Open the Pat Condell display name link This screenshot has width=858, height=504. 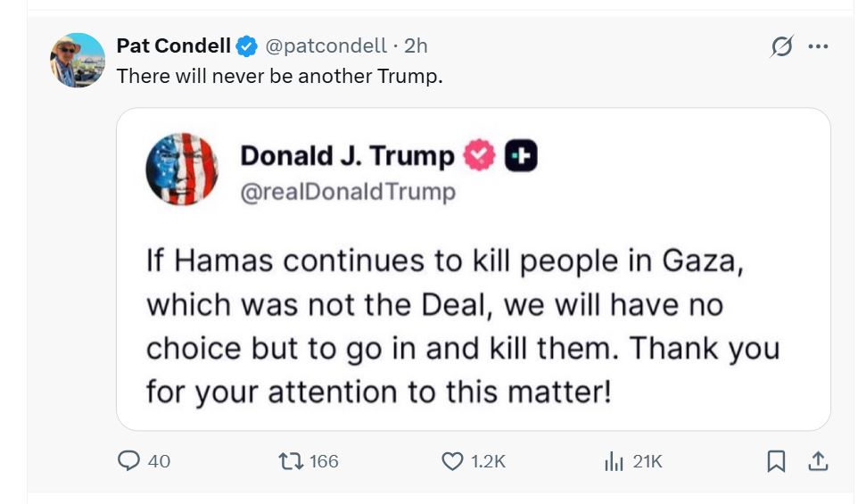[x=174, y=46]
